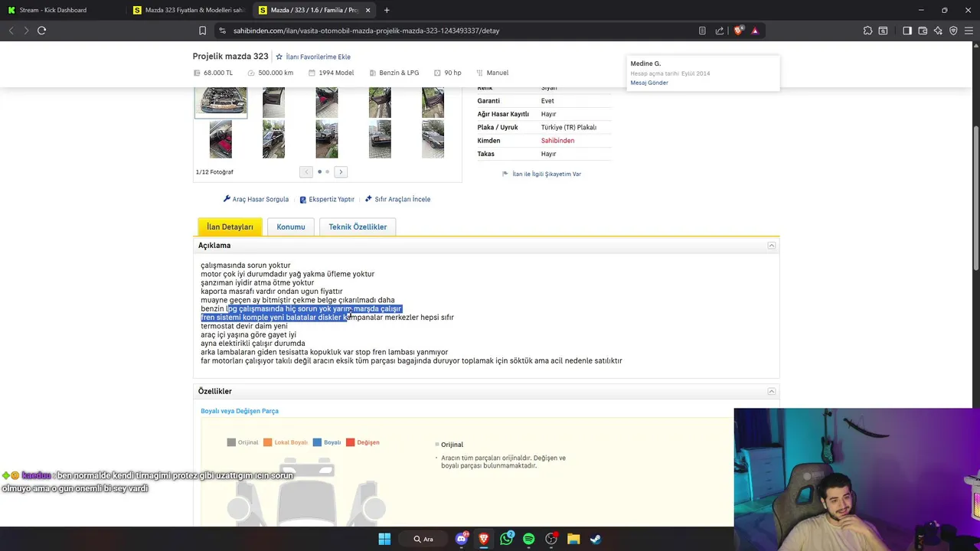Open OBS Studio from the taskbar
980x551 pixels.
pyautogui.click(x=551, y=539)
